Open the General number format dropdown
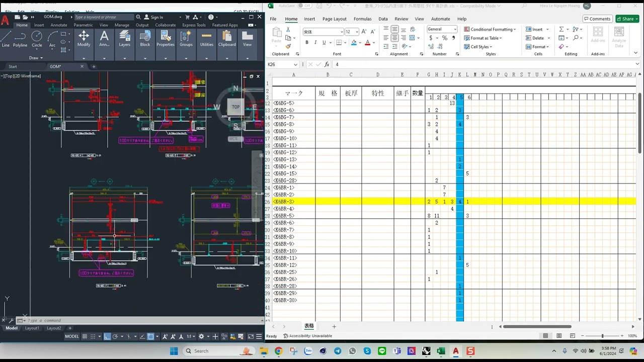 click(x=455, y=29)
